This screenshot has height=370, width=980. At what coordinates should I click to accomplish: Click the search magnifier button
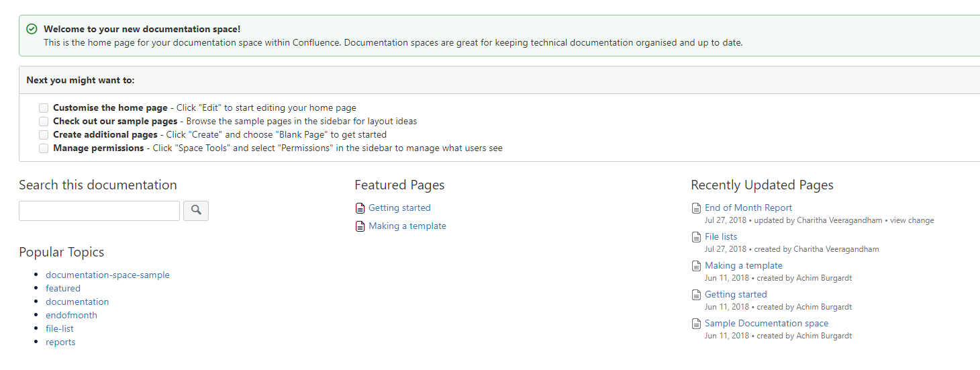[196, 211]
